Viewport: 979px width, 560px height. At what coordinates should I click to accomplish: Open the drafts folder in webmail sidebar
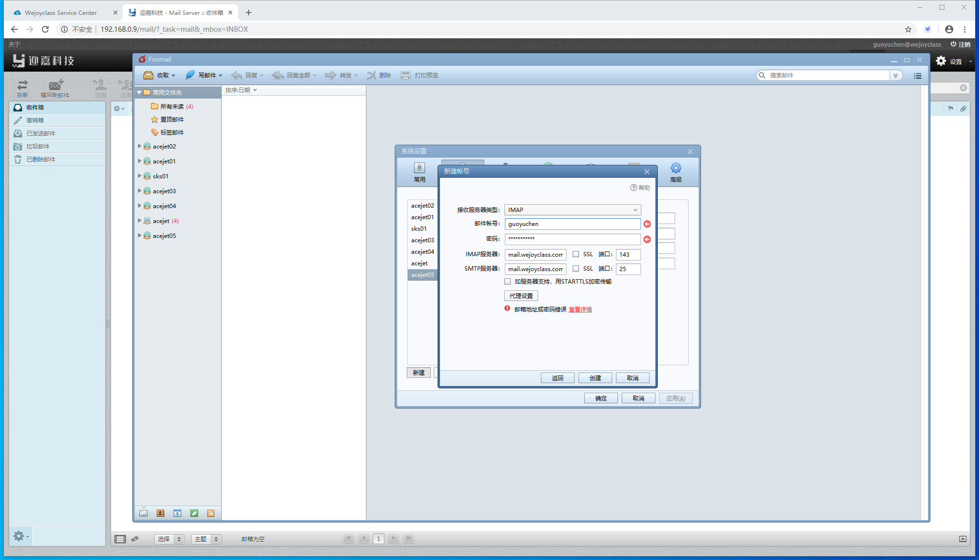point(35,120)
